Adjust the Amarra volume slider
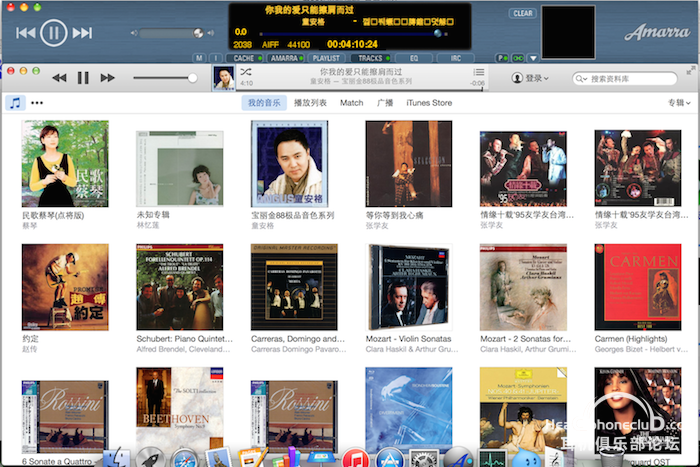Image resolution: width=700 pixels, height=467 pixels. tap(171, 33)
